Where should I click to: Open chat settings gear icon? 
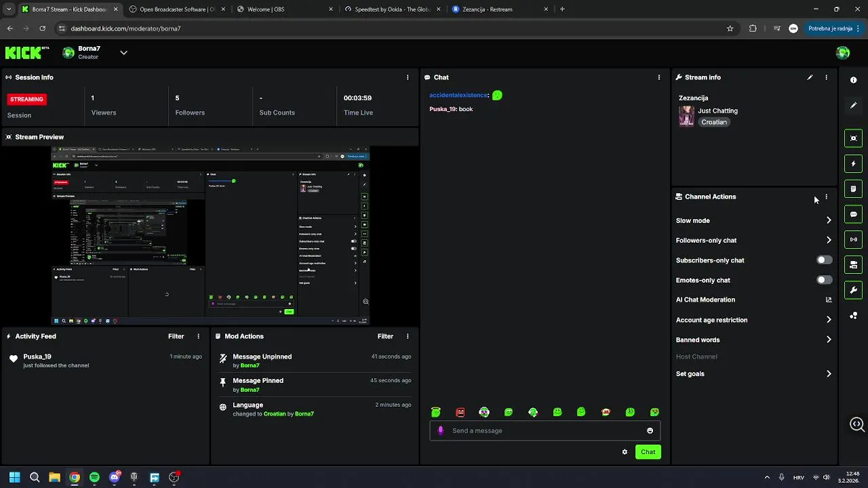pos(625,452)
